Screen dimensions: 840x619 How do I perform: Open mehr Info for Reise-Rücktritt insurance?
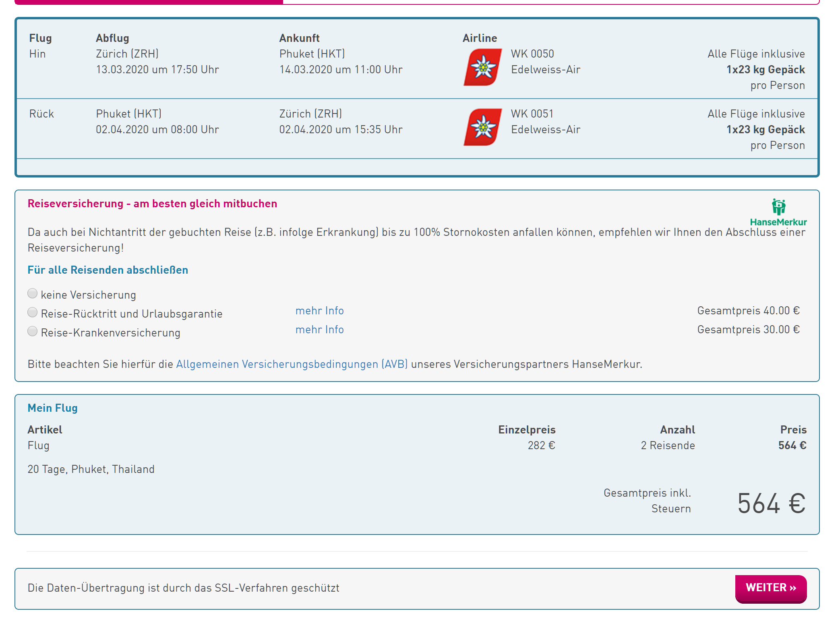coord(319,311)
